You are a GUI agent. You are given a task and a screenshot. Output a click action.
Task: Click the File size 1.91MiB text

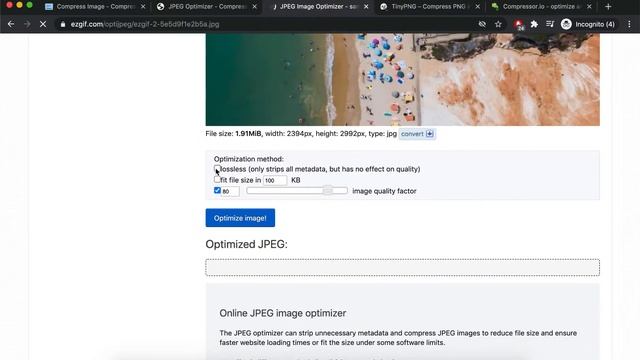point(233,133)
